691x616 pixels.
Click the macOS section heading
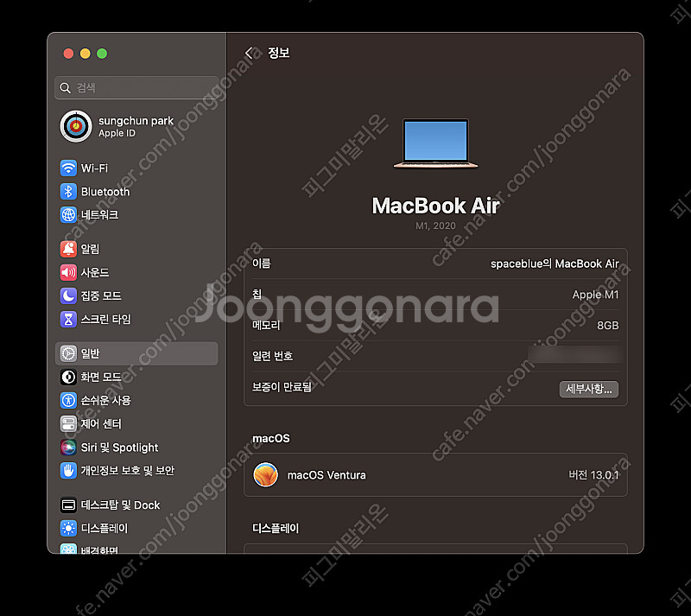(271, 438)
